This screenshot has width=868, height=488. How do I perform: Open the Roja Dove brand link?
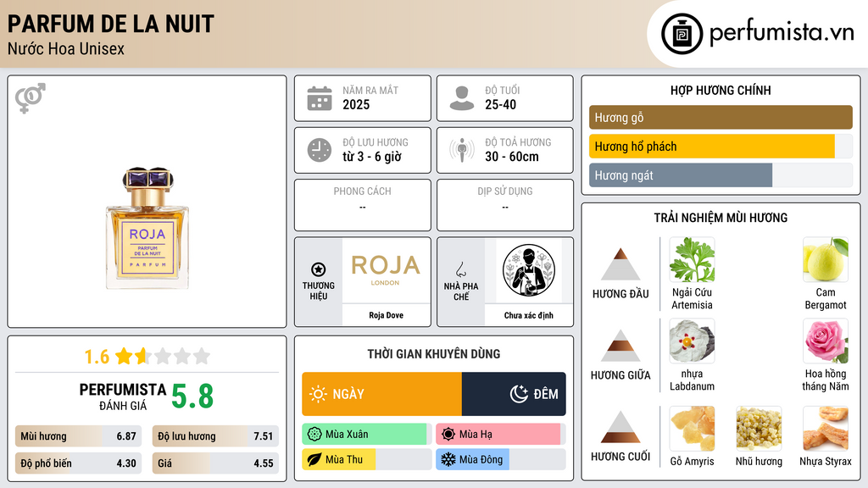(x=386, y=315)
